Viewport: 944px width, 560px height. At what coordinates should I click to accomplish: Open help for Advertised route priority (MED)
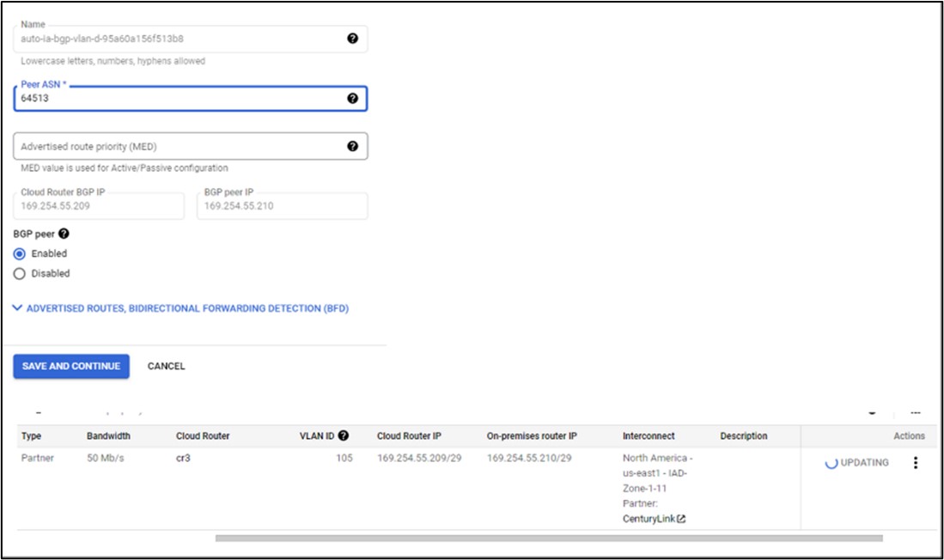[352, 146]
